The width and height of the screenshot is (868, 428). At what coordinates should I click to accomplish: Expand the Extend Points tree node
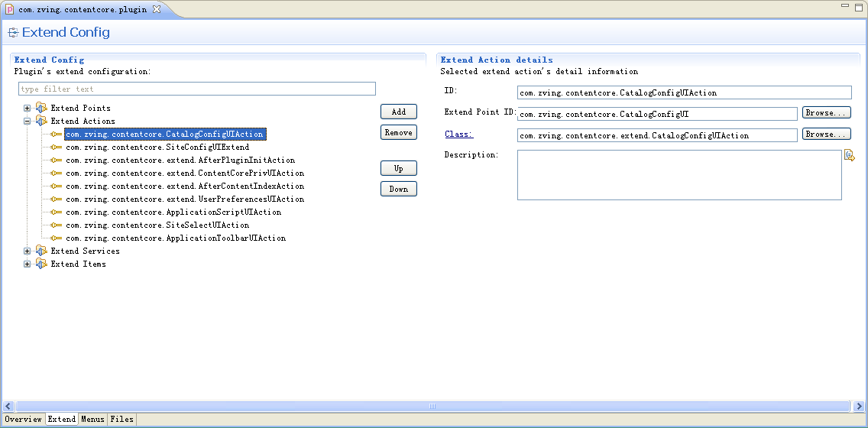pos(28,108)
